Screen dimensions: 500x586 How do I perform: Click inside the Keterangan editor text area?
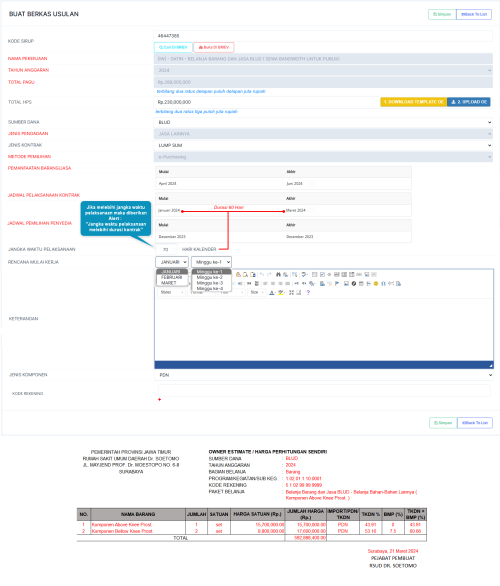coord(324,329)
